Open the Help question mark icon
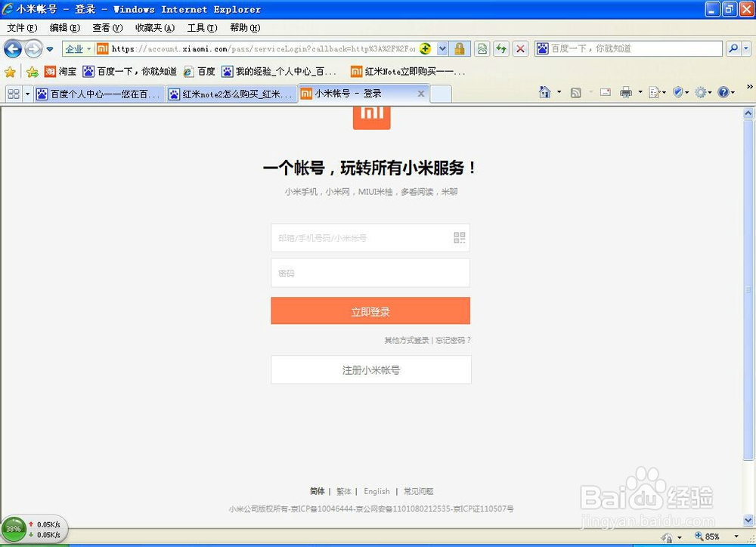Image resolution: width=756 pixels, height=547 pixels. (x=726, y=92)
